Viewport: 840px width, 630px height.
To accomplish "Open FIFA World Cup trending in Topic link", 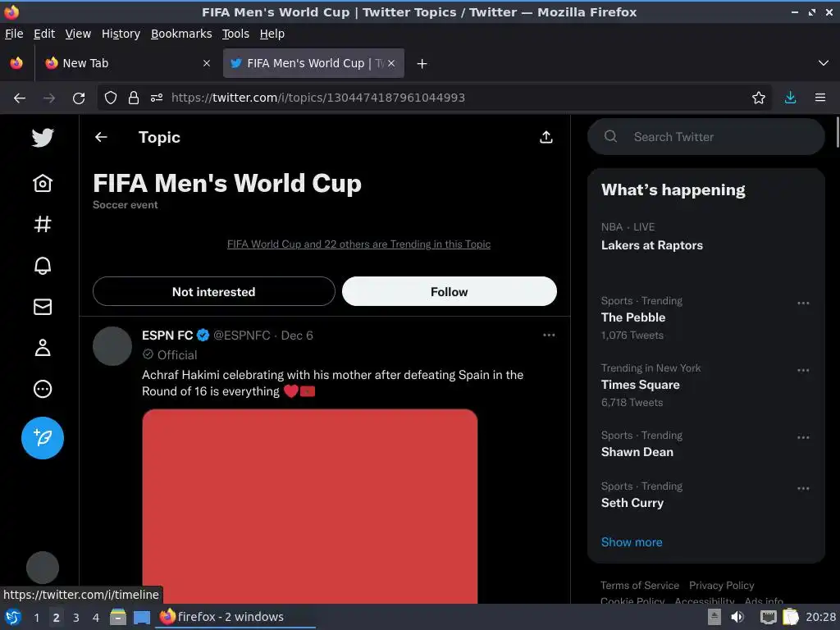I will [x=358, y=244].
